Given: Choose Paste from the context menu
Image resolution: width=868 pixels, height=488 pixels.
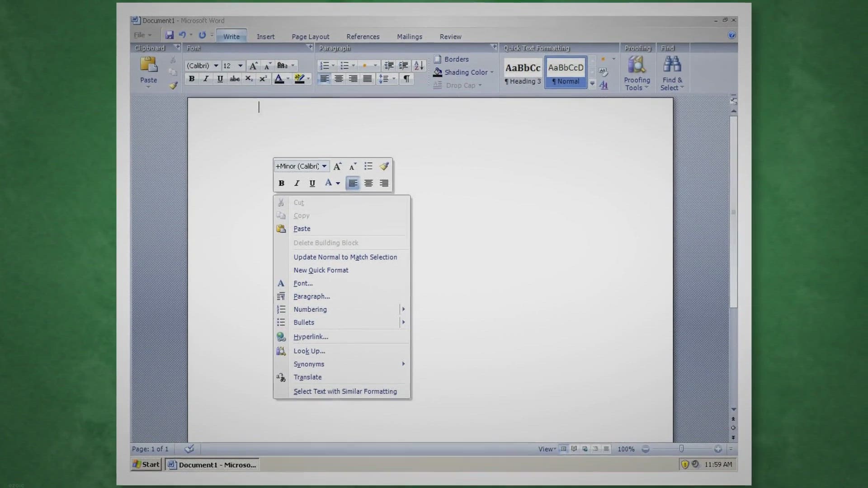Looking at the screenshot, I should [342, 229].
